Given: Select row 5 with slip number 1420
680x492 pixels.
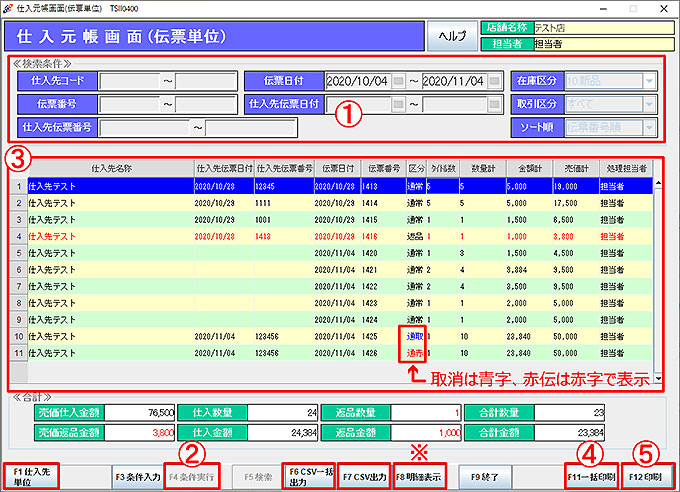Looking at the screenshot, I should pos(340,253).
